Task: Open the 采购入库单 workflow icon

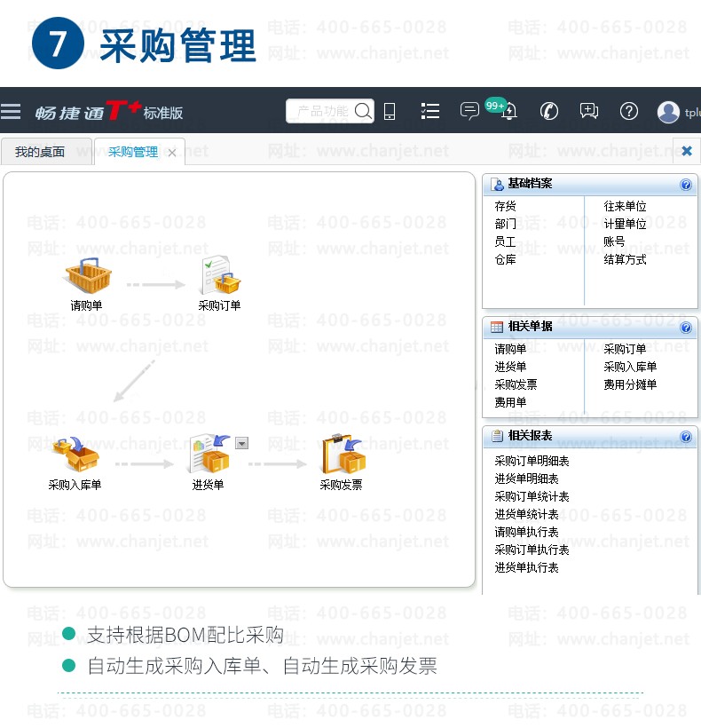Action: 75,454
